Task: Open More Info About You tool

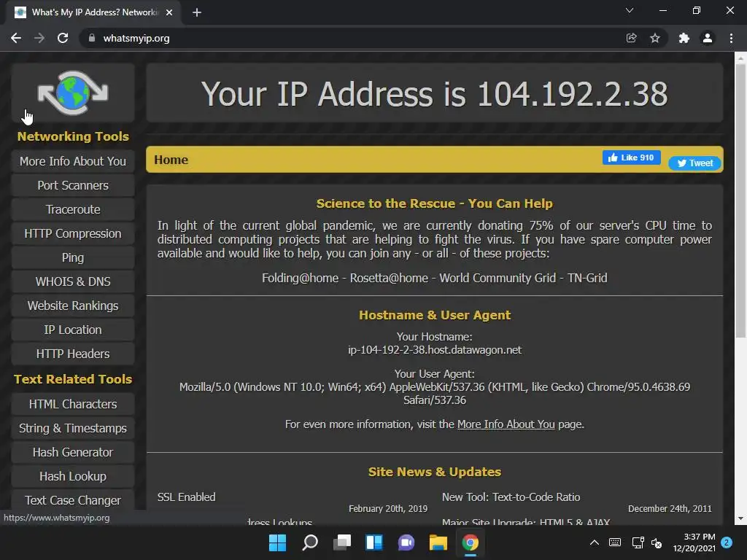Action: coord(73,161)
